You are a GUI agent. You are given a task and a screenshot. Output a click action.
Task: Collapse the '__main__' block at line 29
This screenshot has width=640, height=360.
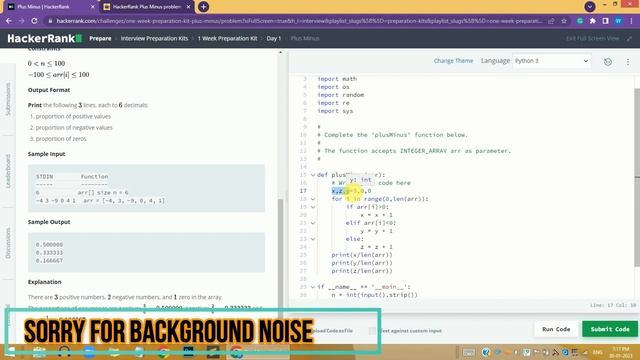point(313,287)
